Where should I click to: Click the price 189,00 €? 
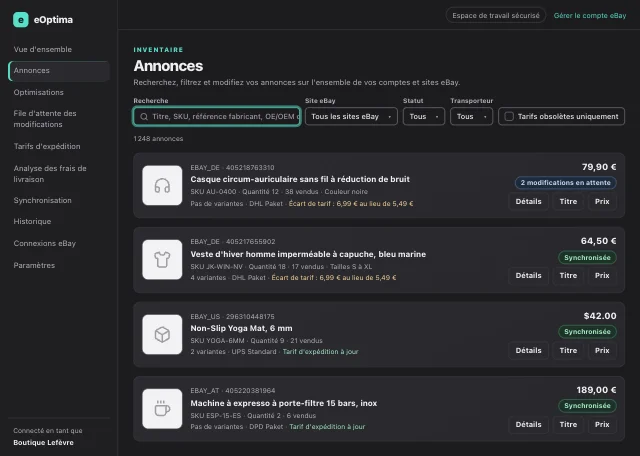(596, 390)
